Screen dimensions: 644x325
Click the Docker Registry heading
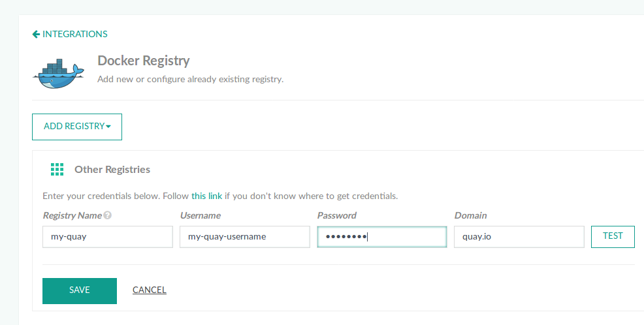[143, 61]
